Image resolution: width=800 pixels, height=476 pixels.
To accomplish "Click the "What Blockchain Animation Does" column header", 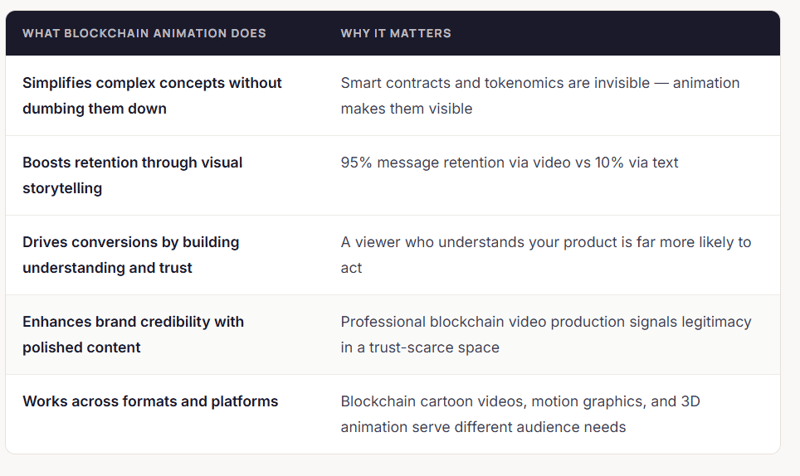I will [144, 33].
